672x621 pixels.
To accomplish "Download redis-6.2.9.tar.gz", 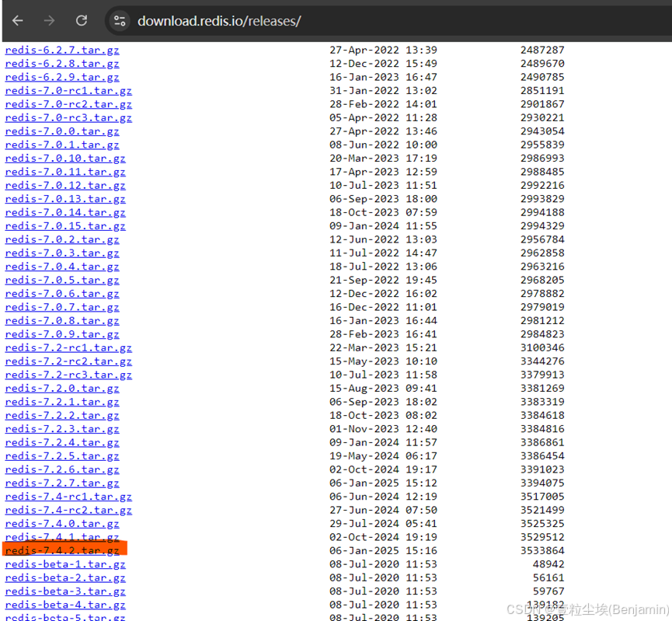I will [62, 77].
